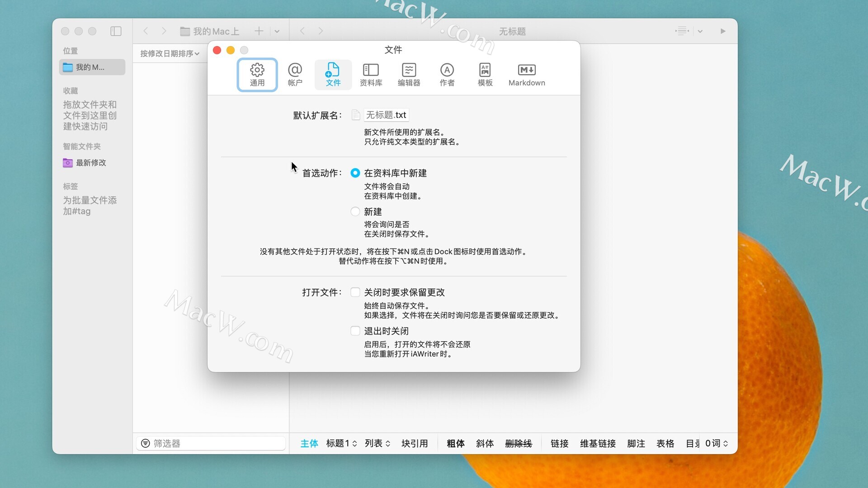Click the 收藏 sidebar section header

click(x=71, y=91)
